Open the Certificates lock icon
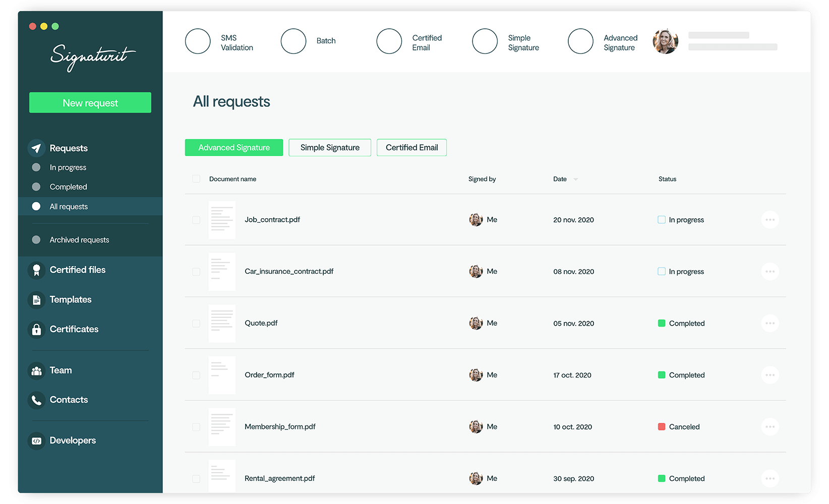Image resolution: width=829 pixels, height=504 pixels. pos(36,330)
